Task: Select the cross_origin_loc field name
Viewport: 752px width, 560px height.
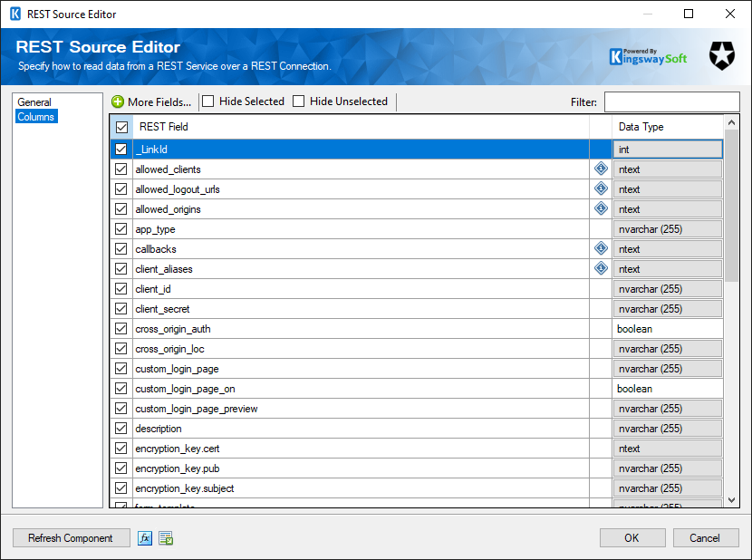Action: pos(169,349)
